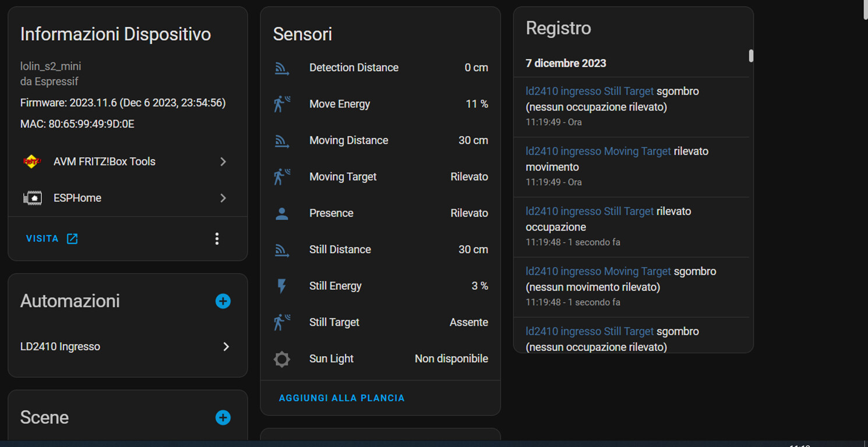Add a new automation with the plus button

223,301
